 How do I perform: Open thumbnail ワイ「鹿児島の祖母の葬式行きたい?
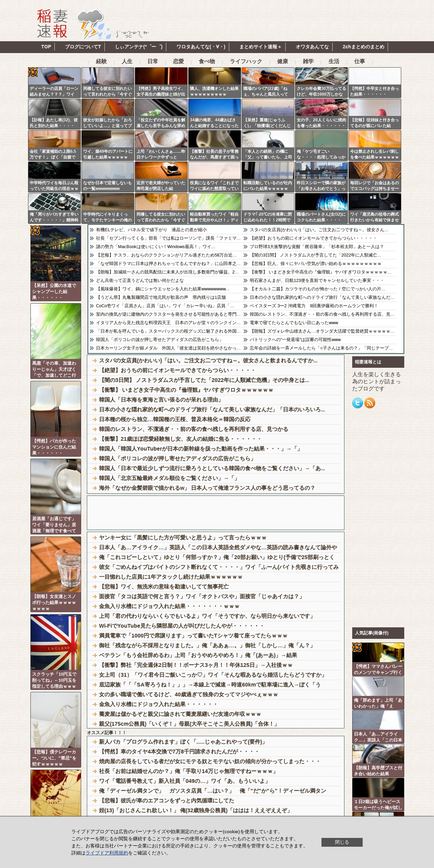(375, 208)
